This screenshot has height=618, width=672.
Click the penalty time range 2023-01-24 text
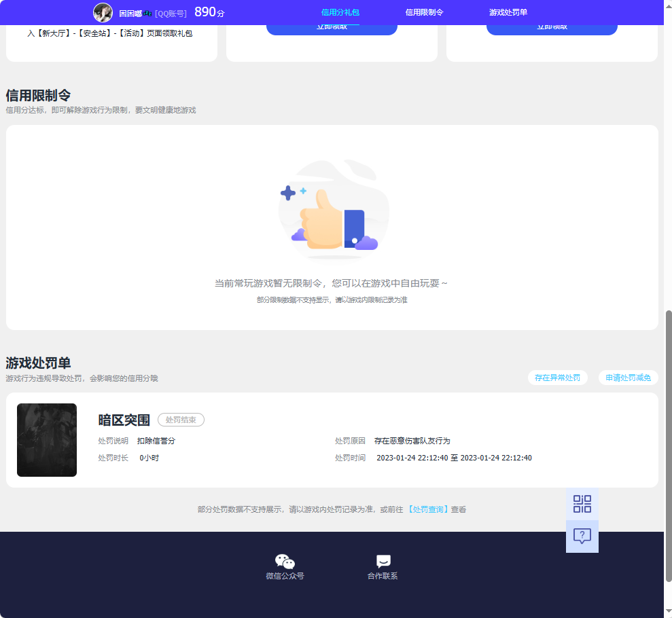(x=455, y=458)
